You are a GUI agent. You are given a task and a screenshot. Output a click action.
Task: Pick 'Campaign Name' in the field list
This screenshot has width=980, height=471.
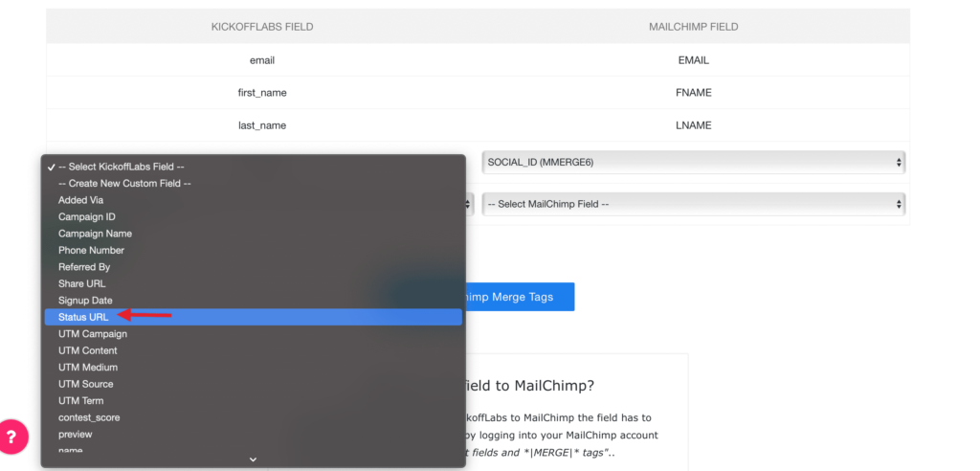[x=253, y=234]
